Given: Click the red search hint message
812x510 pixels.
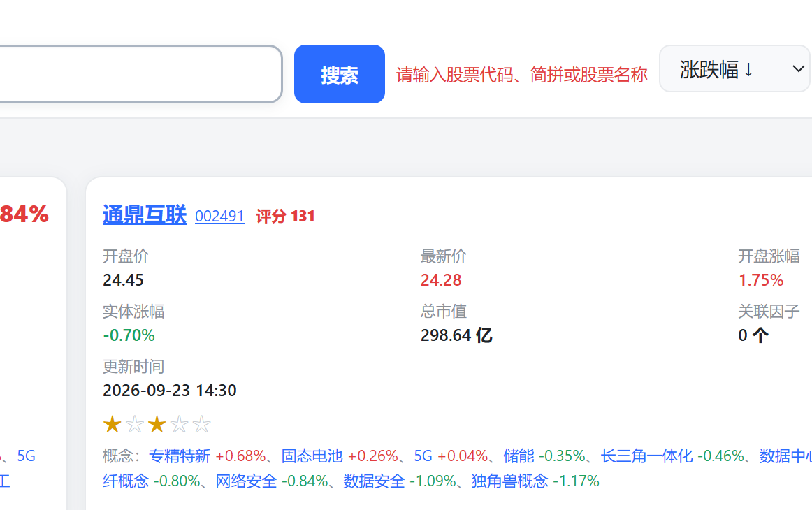Looking at the screenshot, I should click(521, 75).
